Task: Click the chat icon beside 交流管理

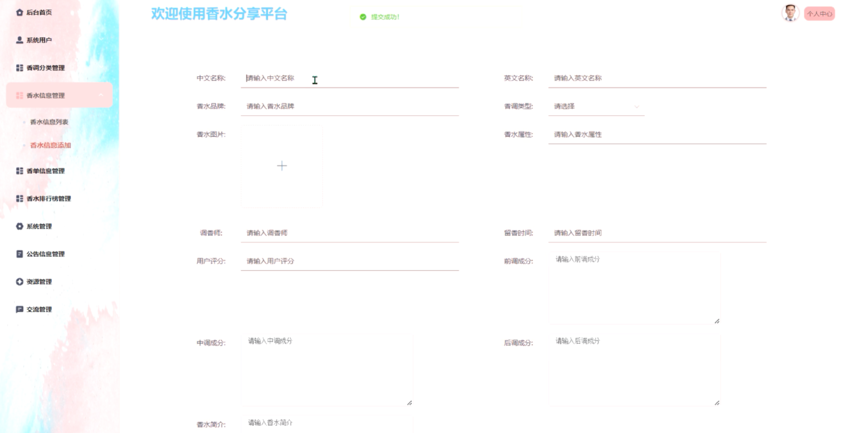Action: click(20, 309)
